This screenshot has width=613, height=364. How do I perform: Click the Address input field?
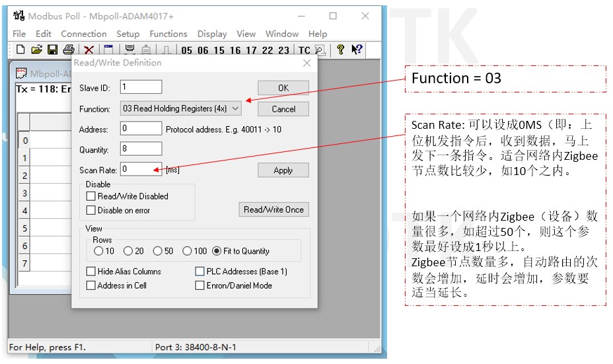click(x=141, y=128)
